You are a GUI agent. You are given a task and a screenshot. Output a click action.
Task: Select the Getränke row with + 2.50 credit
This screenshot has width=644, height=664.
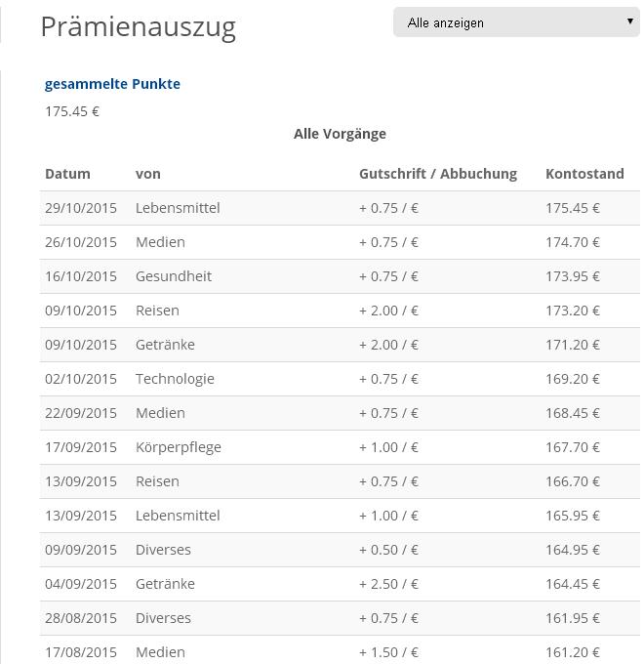tap(340, 584)
